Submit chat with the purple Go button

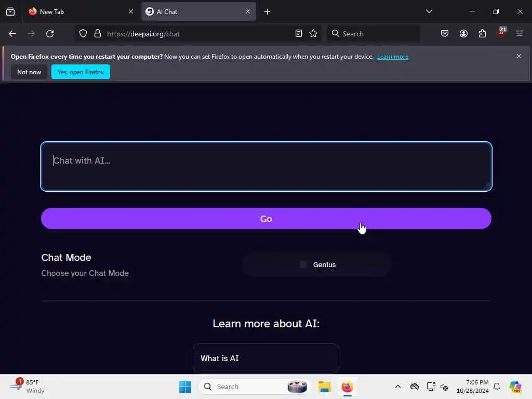pyautogui.click(x=266, y=219)
